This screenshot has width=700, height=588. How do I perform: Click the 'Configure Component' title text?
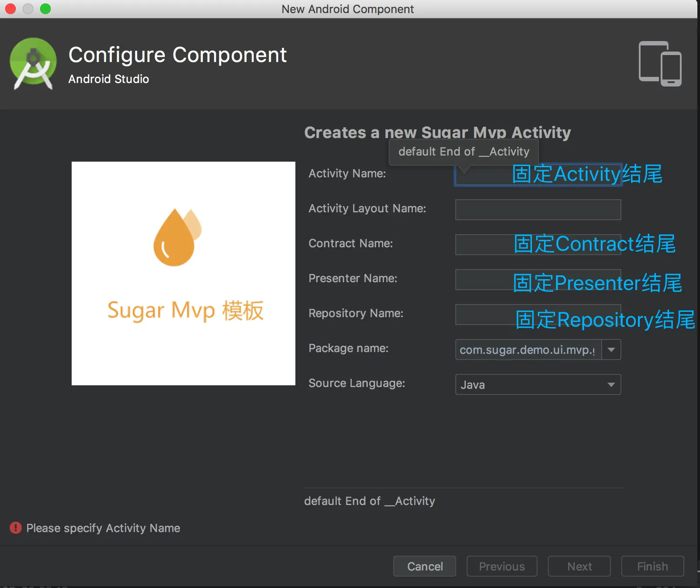pyautogui.click(x=177, y=55)
